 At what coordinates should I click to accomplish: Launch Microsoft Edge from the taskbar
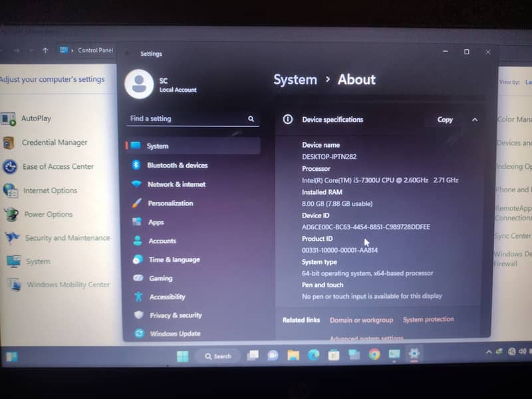(313, 355)
